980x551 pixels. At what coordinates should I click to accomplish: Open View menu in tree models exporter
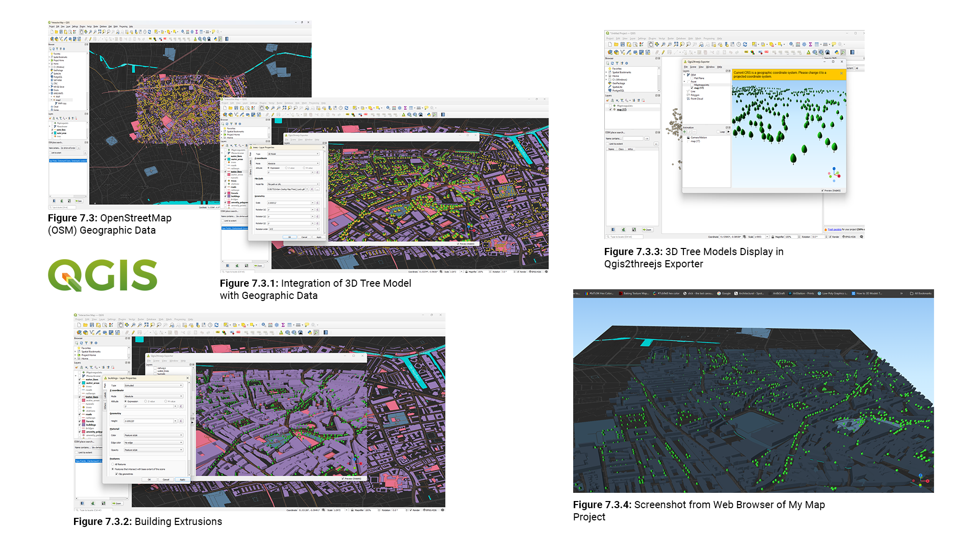point(701,67)
